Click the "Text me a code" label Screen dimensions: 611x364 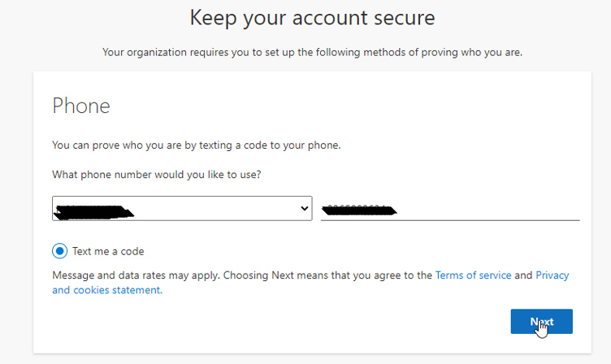108,251
